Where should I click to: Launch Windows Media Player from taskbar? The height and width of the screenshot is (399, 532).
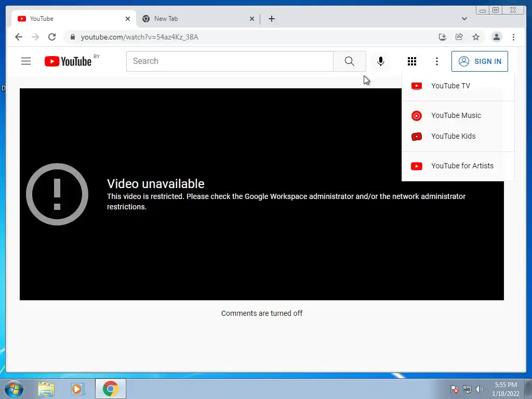click(78, 389)
